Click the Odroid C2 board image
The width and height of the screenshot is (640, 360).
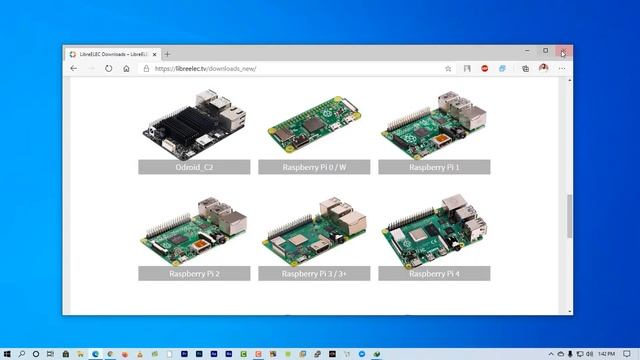point(195,124)
